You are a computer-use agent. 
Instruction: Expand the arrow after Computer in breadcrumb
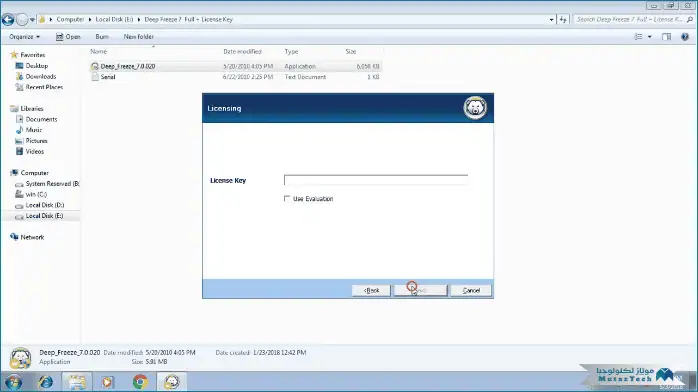point(89,20)
